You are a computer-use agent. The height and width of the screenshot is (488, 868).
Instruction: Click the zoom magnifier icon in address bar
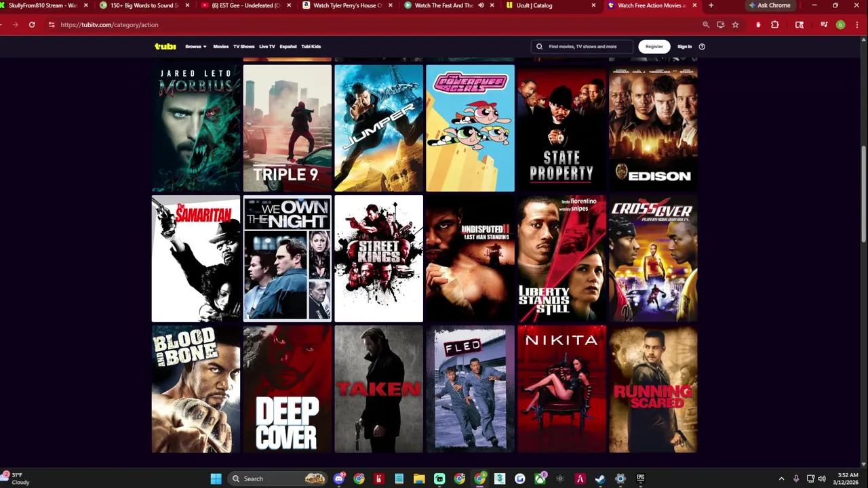click(706, 24)
